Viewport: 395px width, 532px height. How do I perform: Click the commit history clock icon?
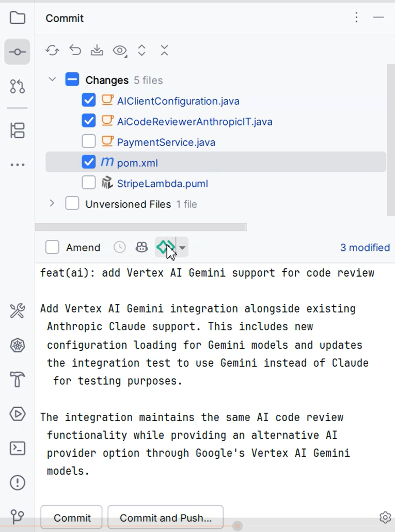(x=119, y=247)
